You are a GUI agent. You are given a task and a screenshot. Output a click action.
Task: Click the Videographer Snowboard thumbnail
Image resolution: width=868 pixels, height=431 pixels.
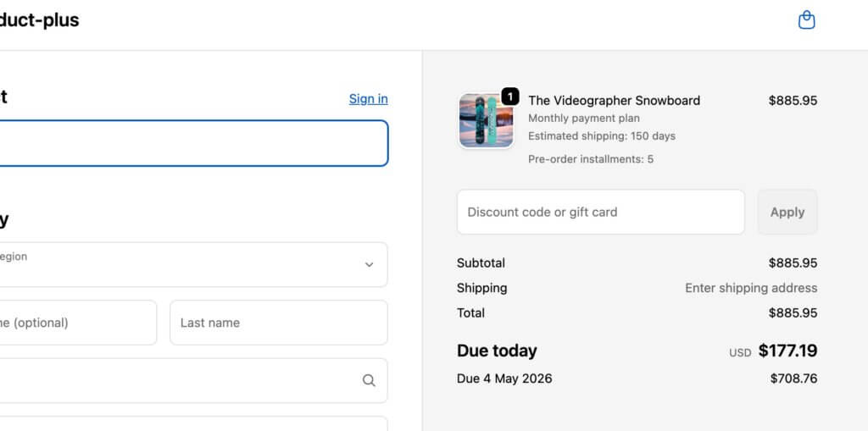[486, 121]
